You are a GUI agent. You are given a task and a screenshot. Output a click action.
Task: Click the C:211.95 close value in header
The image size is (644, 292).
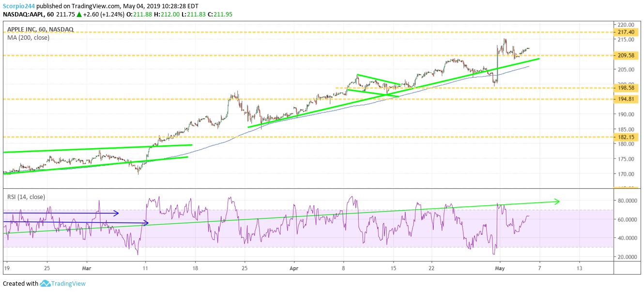219,15
